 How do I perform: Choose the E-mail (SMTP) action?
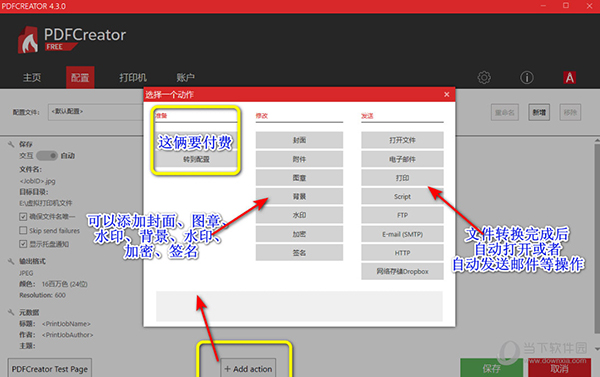coord(402,234)
